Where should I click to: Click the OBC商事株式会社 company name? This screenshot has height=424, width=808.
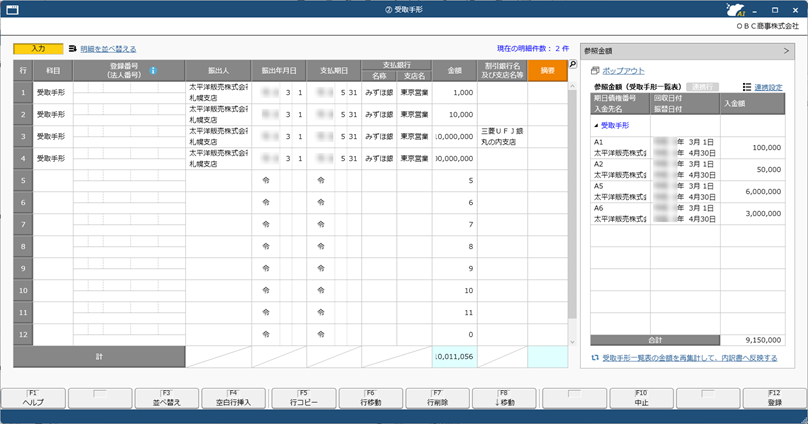point(767,26)
